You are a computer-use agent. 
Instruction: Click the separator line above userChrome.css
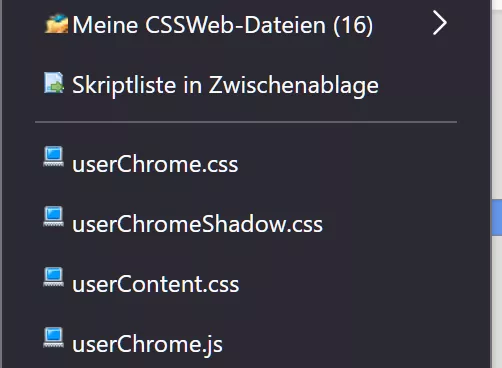(x=246, y=122)
